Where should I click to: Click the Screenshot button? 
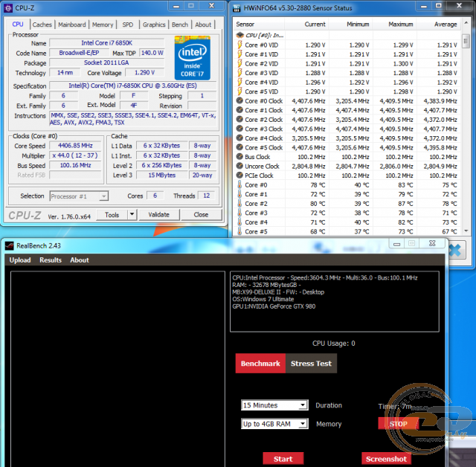click(386, 459)
